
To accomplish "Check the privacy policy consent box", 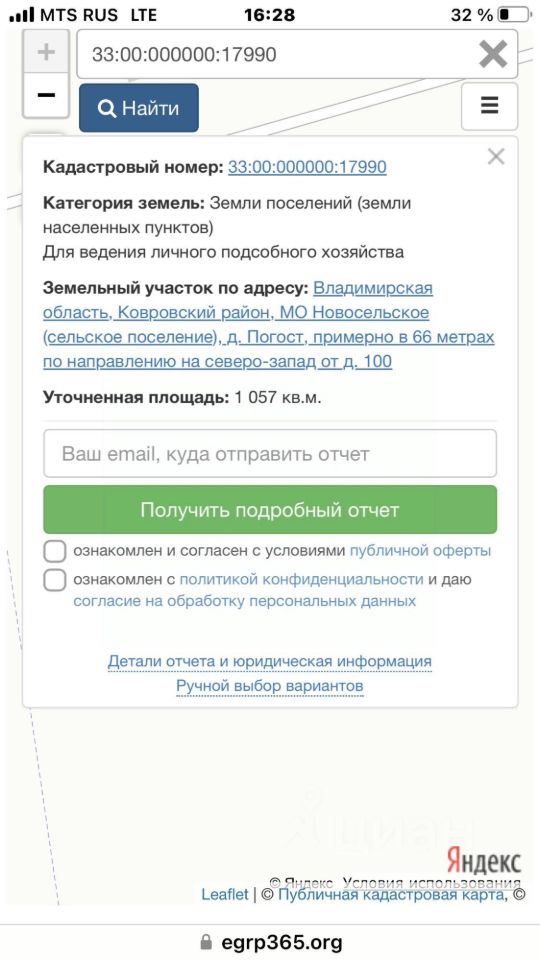I will click(54, 580).
